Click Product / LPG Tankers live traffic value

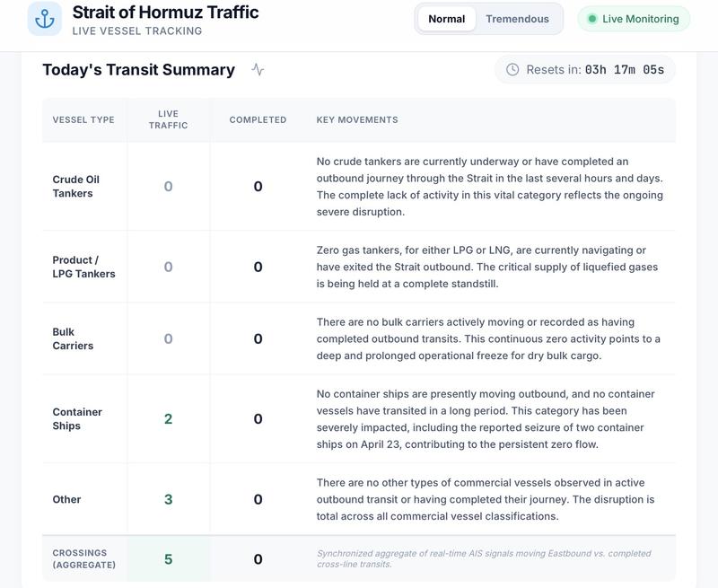[x=168, y=267]
